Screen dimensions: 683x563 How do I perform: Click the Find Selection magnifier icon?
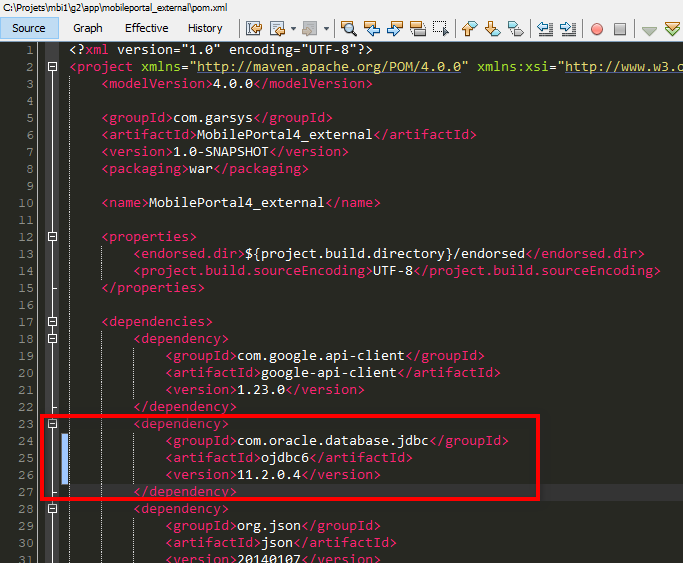tap(349, 29)
